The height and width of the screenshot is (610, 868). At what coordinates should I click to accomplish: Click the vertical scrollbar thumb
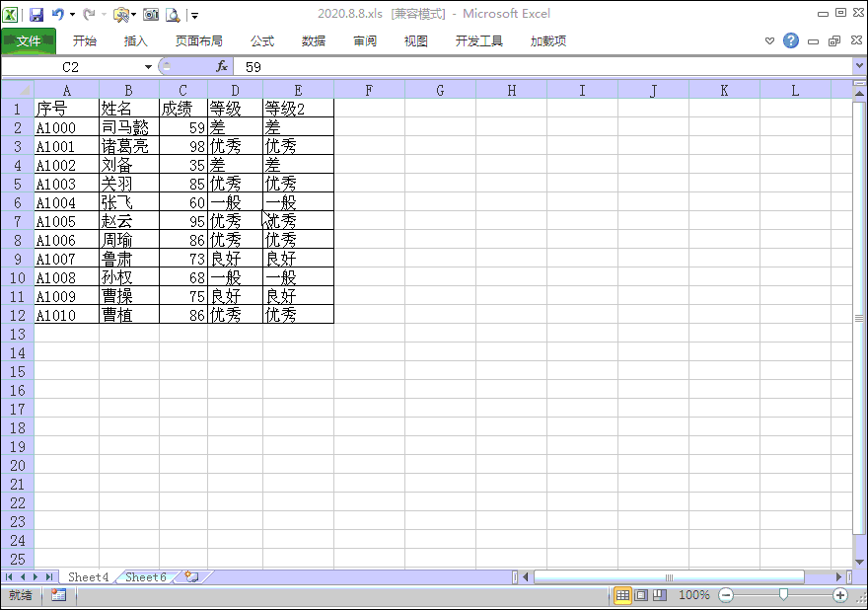coord(859,318)
